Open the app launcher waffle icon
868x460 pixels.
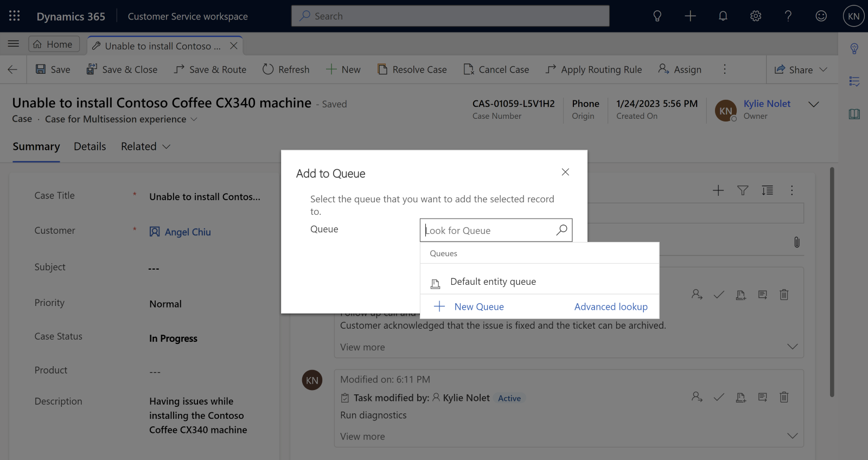(15, 16)
